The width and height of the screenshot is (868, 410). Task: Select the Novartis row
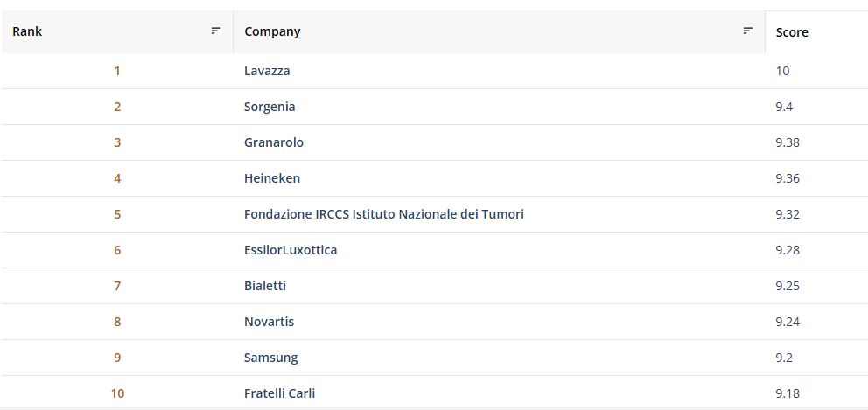click(x=269, y=322)
